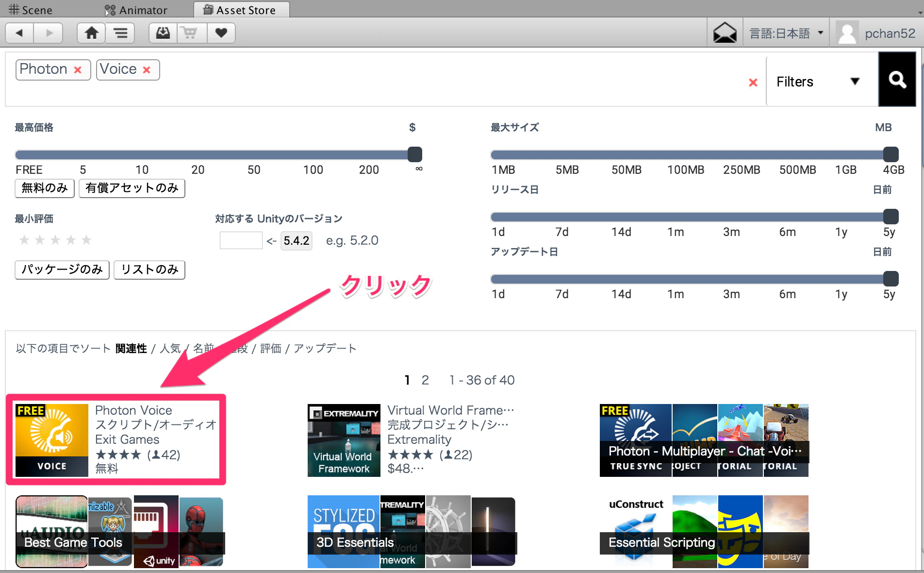This screenshot has height=573, width=924.
Task: Go forward with the right arrow button
Action: point(49,33)
